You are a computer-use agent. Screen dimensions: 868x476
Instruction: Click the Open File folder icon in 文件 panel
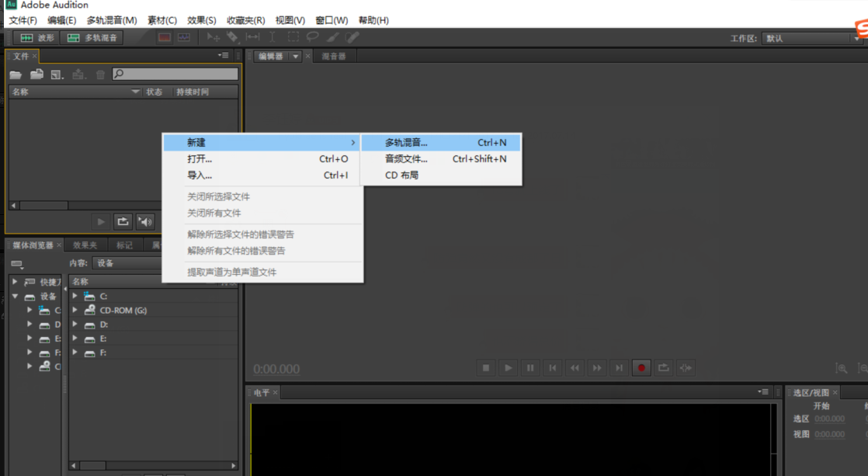(16, 75)
